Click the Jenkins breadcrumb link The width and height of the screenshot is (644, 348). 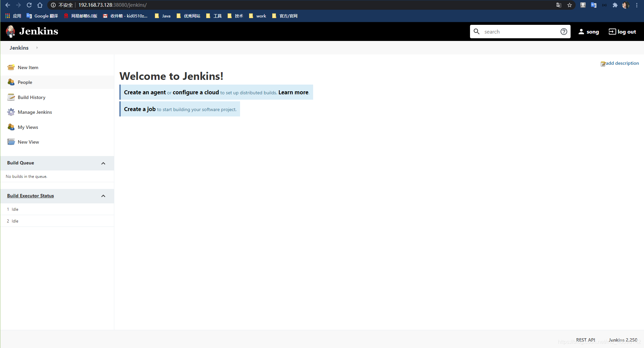[19, 48]
